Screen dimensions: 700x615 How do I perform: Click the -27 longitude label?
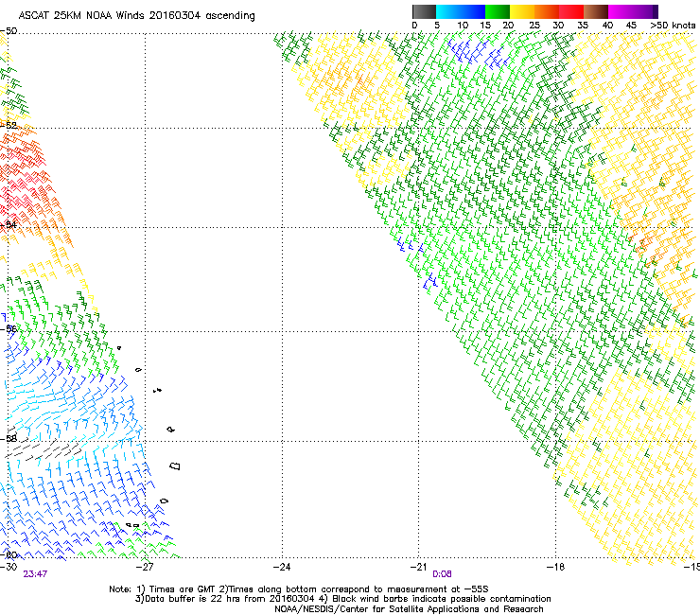[145, 567]
